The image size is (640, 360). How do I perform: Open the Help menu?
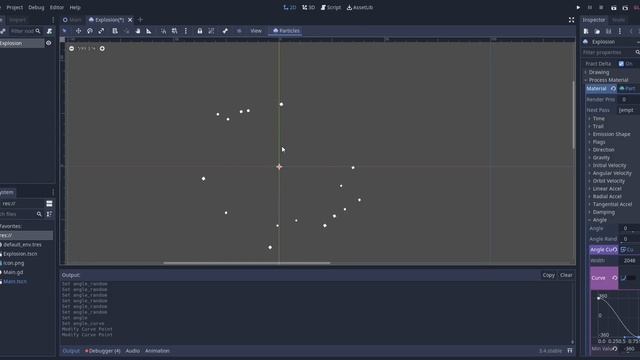pyautogui.click(x=75, y=7)
